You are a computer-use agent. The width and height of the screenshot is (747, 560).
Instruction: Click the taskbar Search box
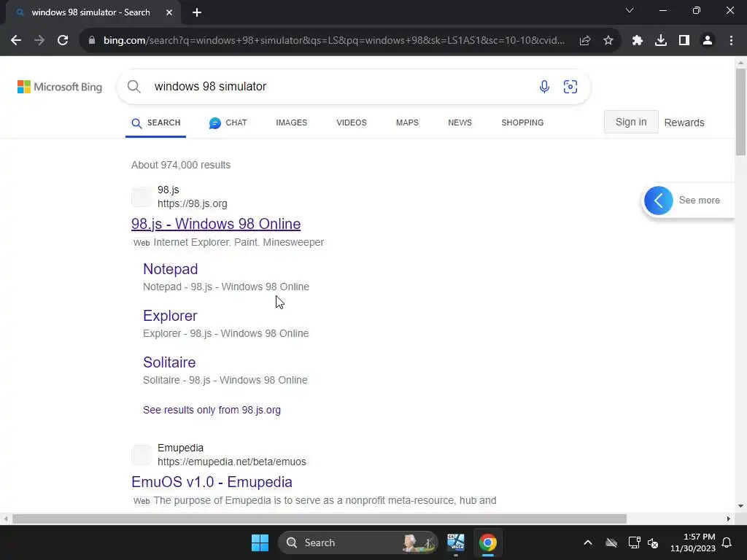pyautogui.click(x=357, y=542)
